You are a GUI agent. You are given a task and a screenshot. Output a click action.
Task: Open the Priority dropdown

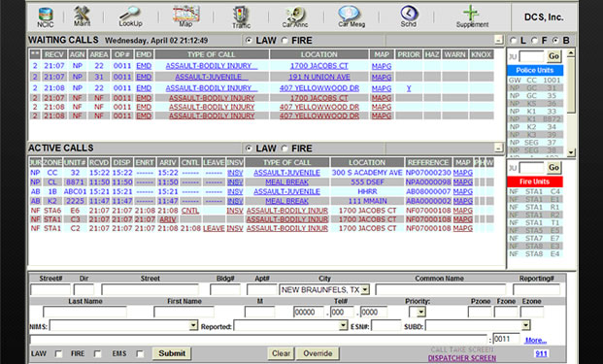(x=418, y=312)
